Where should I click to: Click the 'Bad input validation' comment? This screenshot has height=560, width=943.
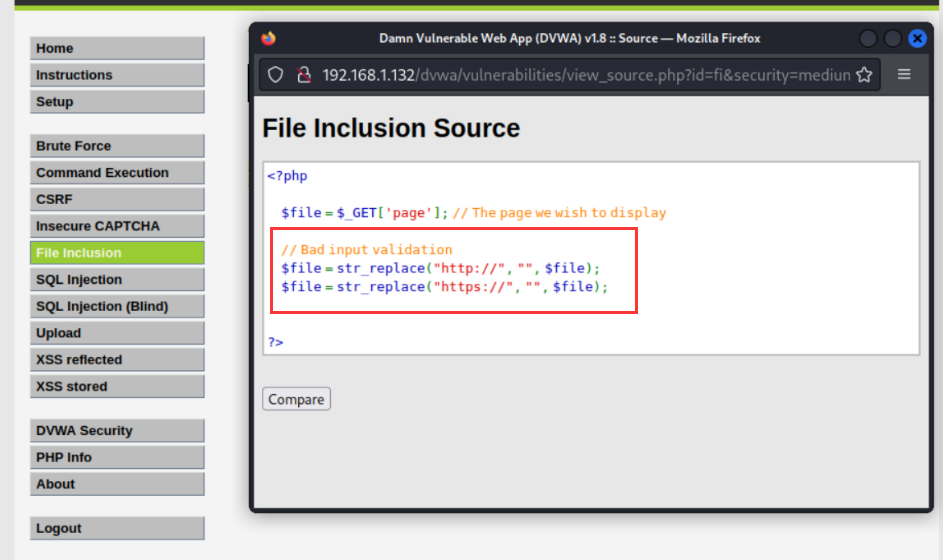pyautogui.click(x=366, y=250)
